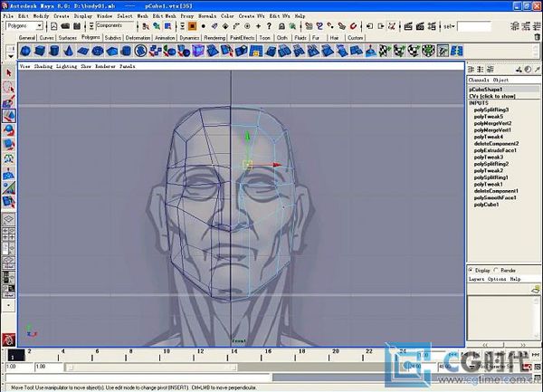Open the Edit Mesh menu

(x=165, y=16)
